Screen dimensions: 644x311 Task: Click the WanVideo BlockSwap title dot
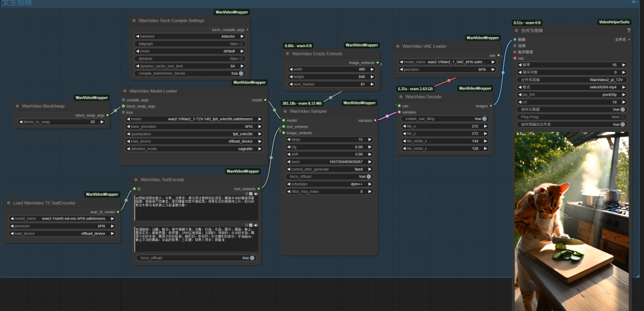click(x=18, y=106)
